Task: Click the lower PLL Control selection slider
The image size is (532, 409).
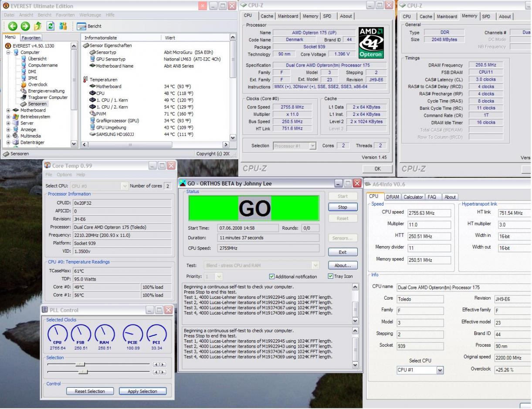Action: (83, 372)
